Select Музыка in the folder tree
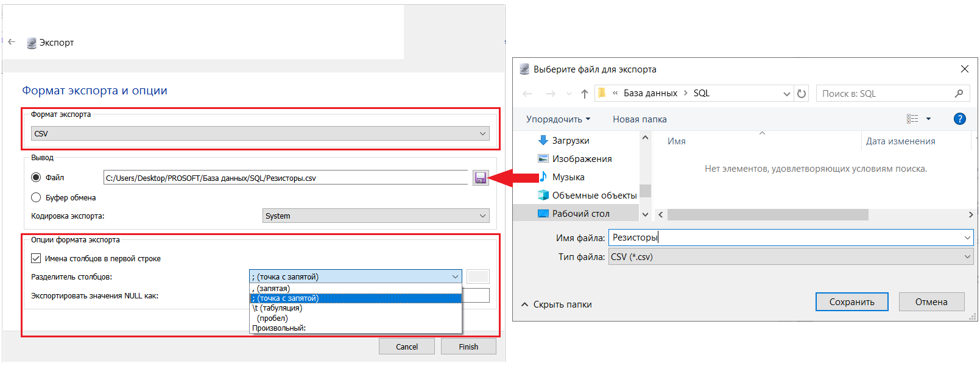 pos(562,177)
